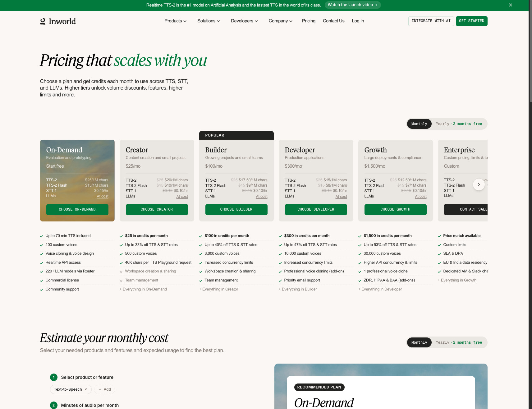Image resolution: width=532 pixels, height=409 pixels.
Task: Click the RECOMMENDED PLAN badge
Action: (x=319, y=387)
